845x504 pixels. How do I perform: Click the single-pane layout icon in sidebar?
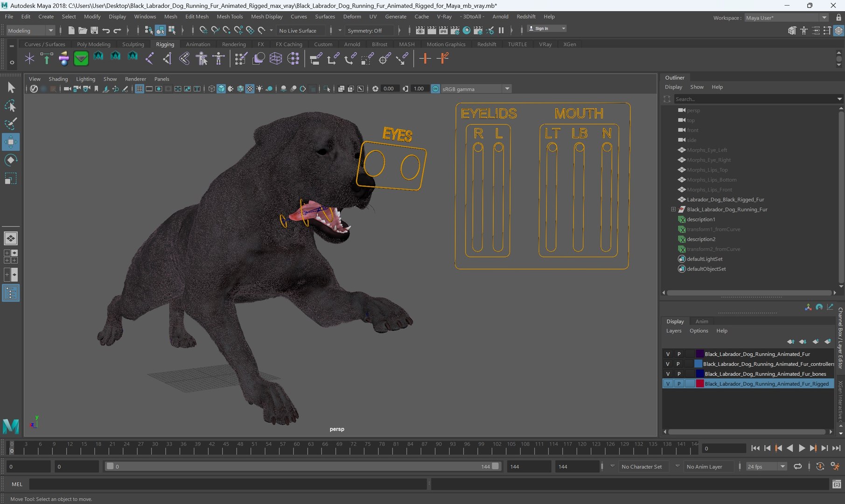click(x=11, y=238)
